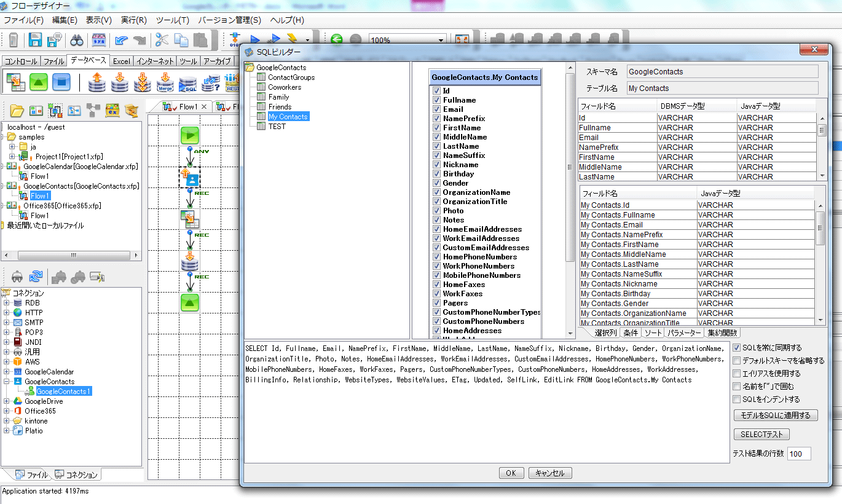
Task: Expand the GoogleDrive connection node
Action: click(x=7, y=401)
